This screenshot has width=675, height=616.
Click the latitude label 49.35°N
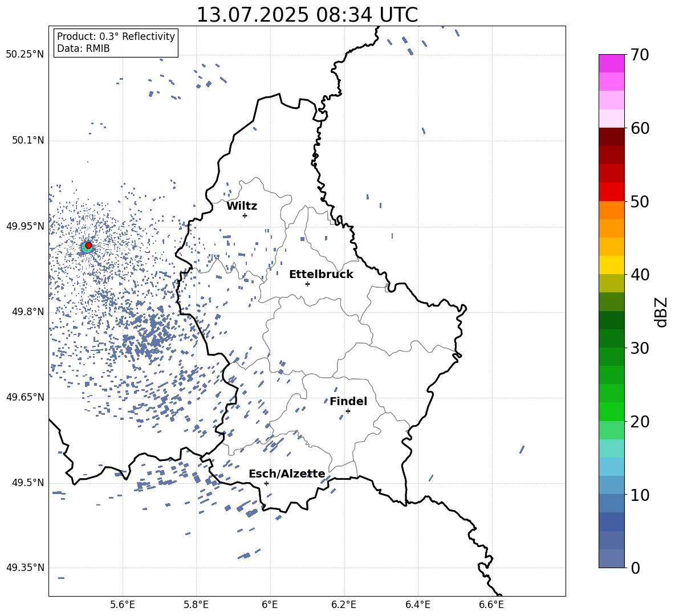(x=25, y=568)
